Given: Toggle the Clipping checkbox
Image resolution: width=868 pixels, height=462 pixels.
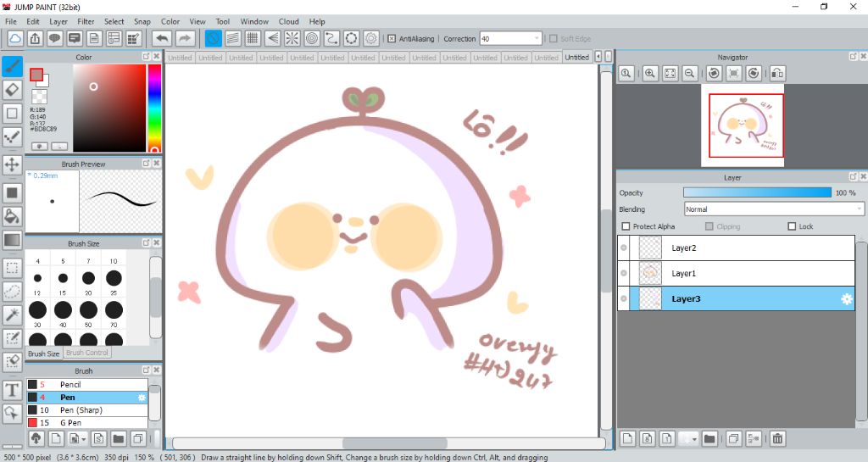Looking at the screenshot, I should tap(709, 226).
